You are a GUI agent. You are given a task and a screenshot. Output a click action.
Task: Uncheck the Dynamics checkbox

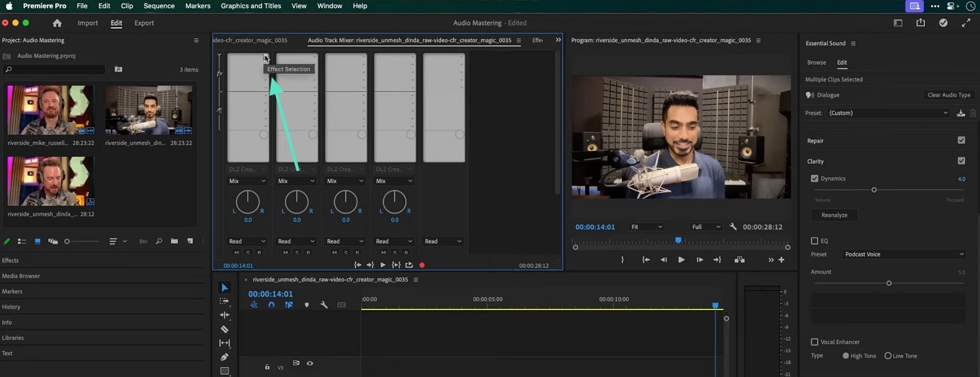tap(814, 179)
